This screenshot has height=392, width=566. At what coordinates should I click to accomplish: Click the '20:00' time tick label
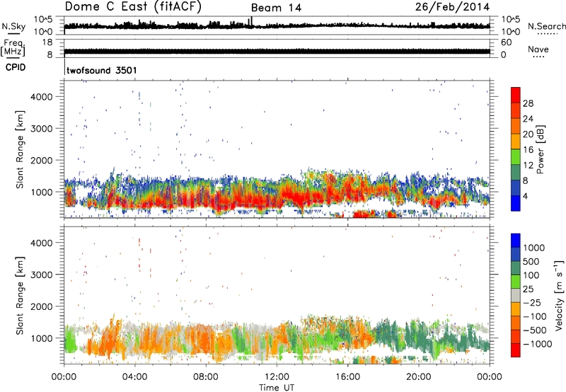pyautogui.click(x=418, y=377)
